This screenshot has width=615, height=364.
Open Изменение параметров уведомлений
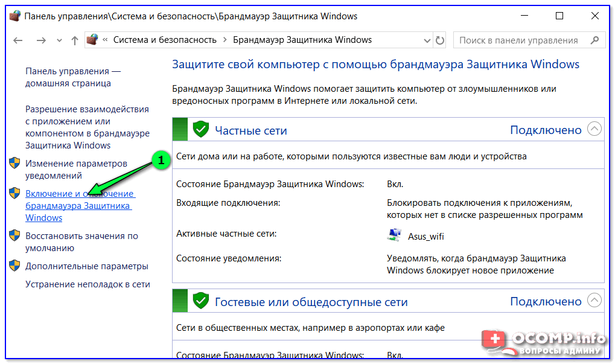point(76,169)
